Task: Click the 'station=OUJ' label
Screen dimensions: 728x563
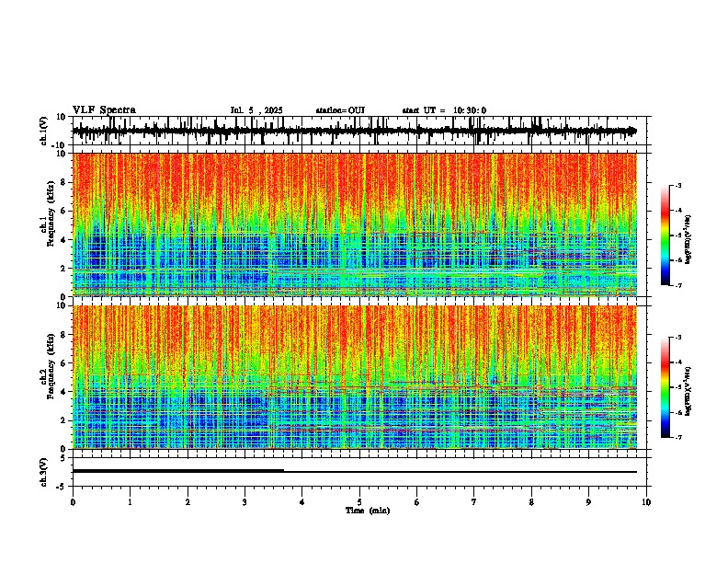Action: (x=340, y=110)
